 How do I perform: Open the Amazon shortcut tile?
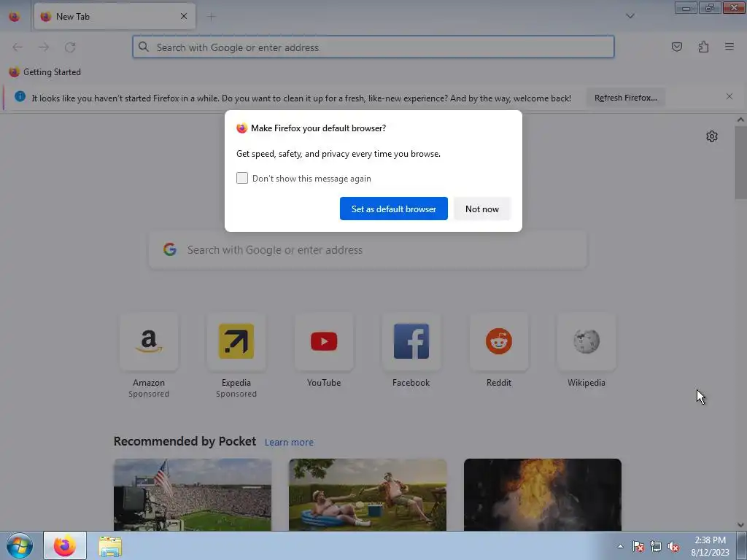tap(149, 342)
